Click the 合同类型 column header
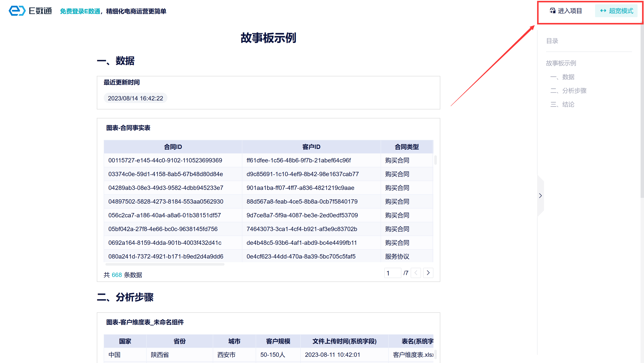644x363 pixels. pyautogui.click(x=407, y=147)
